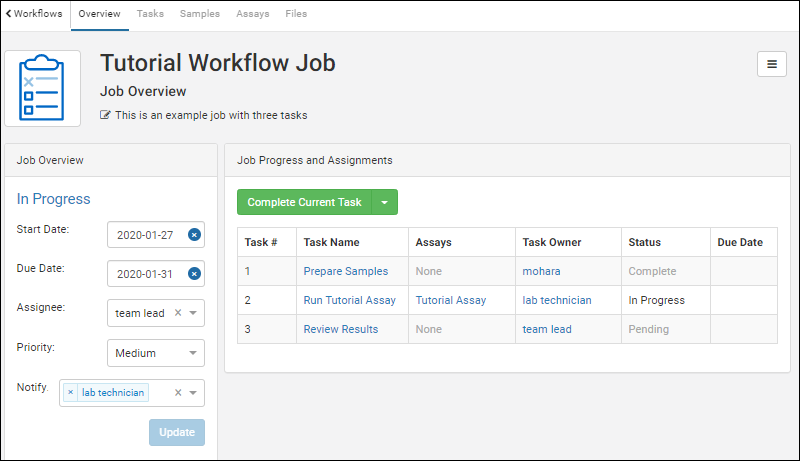Viewport: 800px width, 461px height.
Task: Remove lab technician tag from Notify
Action: click(71, 393)
